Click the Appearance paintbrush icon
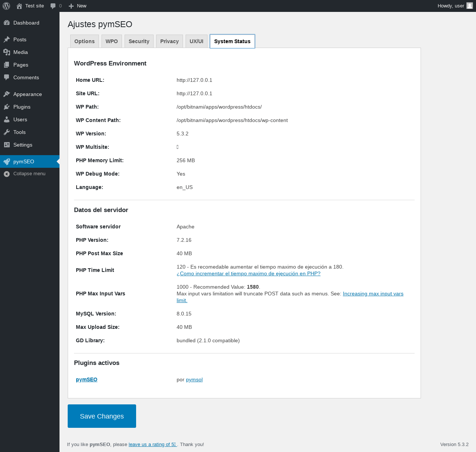476x452 pixels. click(7, 94)
